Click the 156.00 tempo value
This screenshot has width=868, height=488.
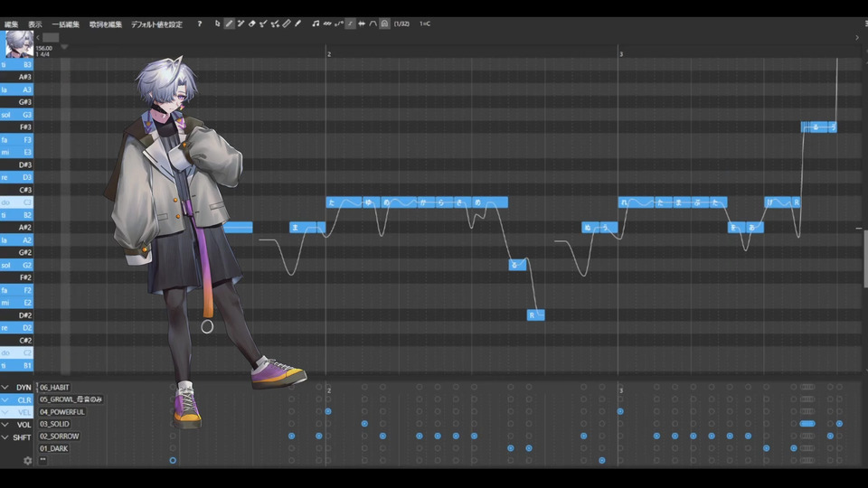43,48
